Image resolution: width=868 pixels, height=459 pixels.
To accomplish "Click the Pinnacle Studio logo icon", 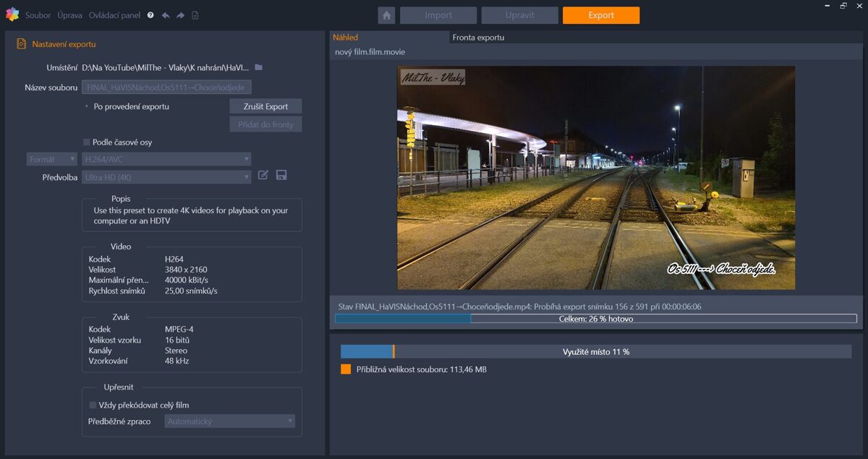I will (12, 14).
